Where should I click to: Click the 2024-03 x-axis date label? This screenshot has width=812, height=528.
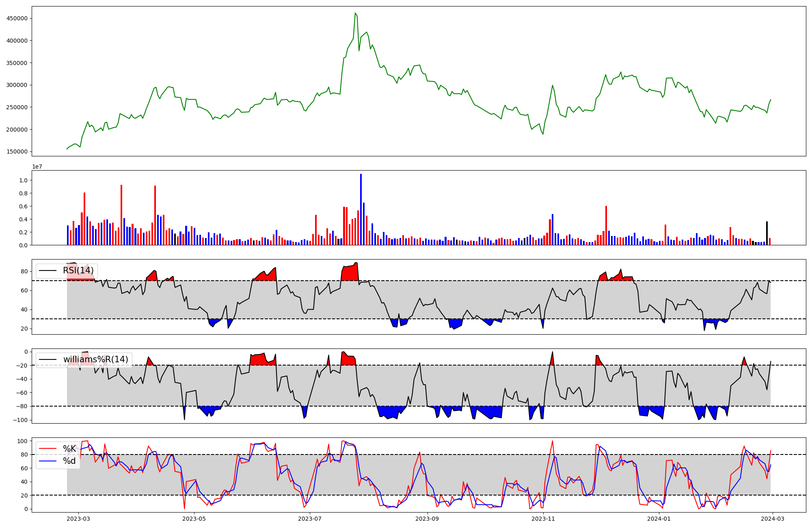[772, 519]
